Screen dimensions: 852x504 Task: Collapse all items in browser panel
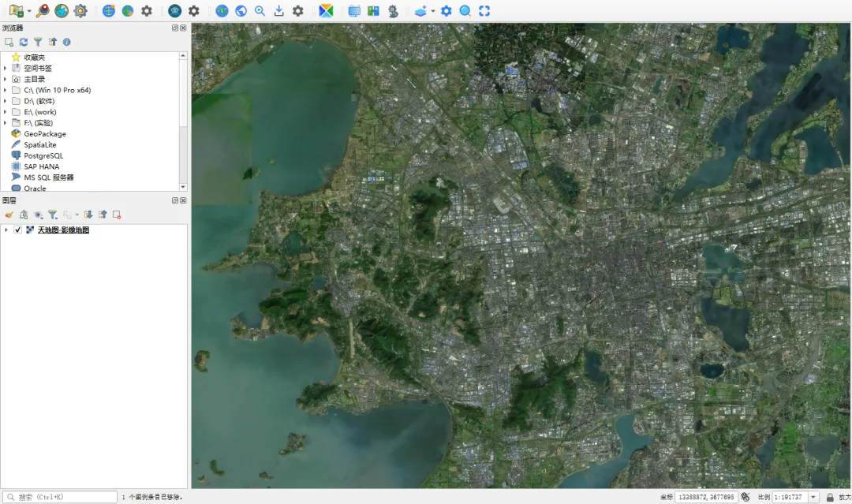pos(52,42)
